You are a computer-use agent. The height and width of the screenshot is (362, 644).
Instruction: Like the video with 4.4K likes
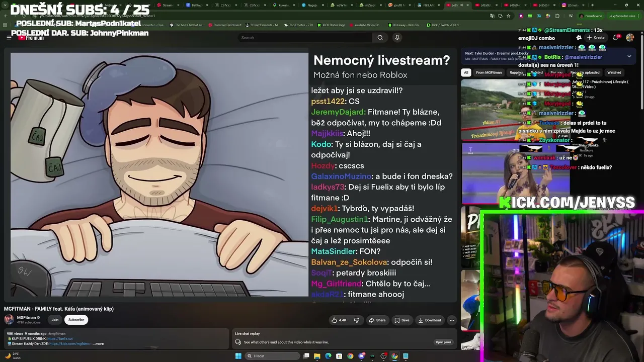pos(339,320)
